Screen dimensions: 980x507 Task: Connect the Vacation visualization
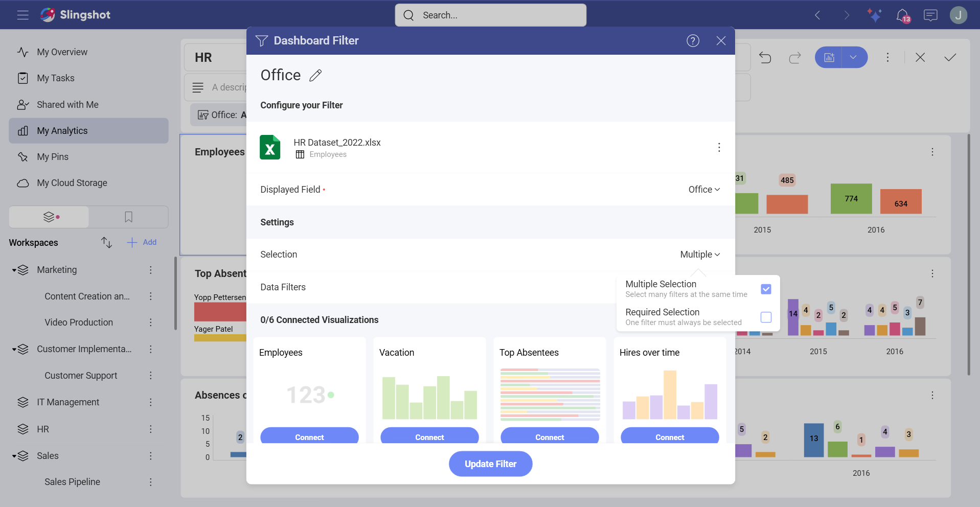point(429,436)
